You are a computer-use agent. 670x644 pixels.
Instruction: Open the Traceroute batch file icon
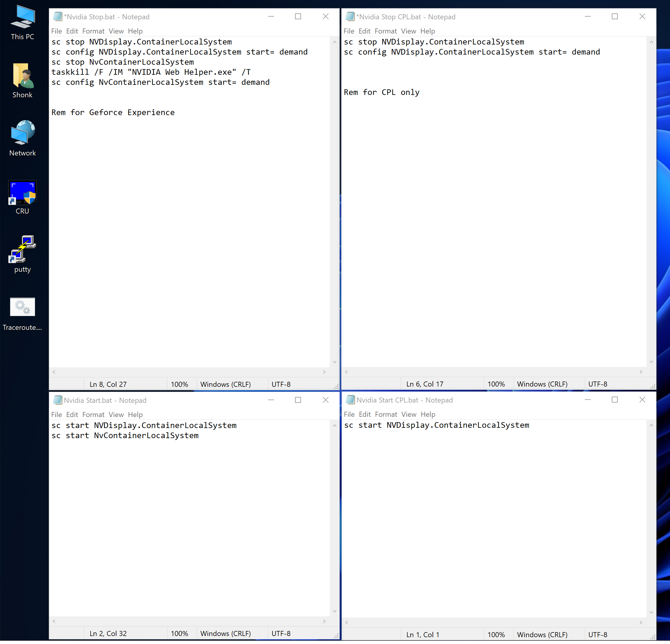tap(23, 308)
